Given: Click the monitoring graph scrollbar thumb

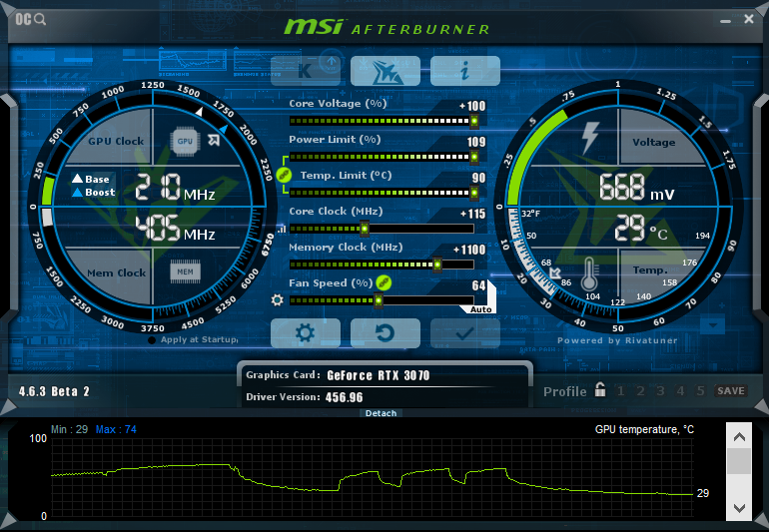Looking at the screenshot, I should click(739, 461).
